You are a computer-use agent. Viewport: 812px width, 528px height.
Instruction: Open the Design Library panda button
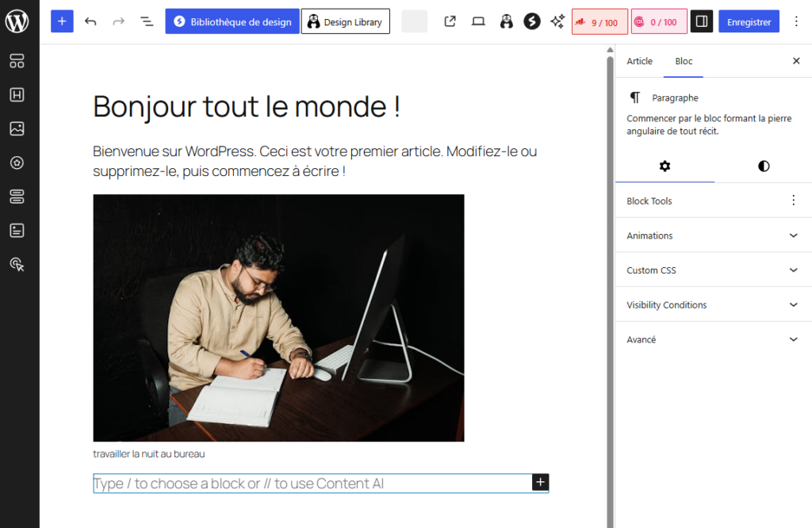pos(346,21)
